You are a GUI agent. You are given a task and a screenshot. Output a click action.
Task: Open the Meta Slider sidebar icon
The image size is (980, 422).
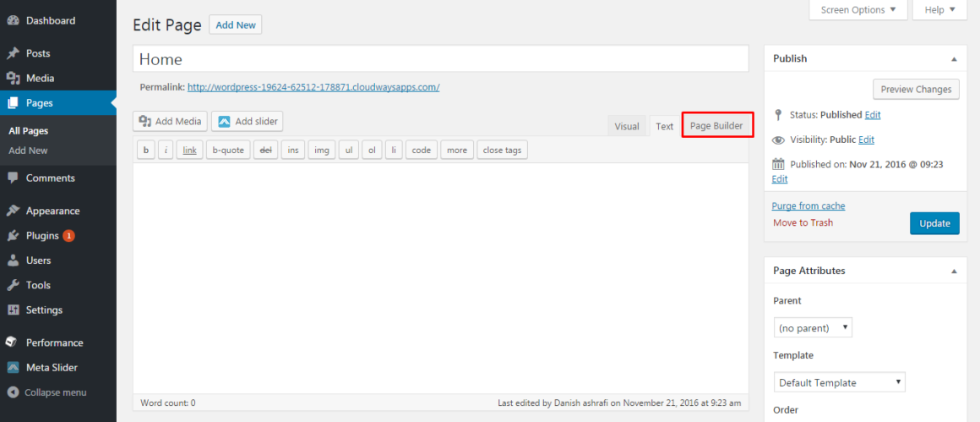pos(13,368)
